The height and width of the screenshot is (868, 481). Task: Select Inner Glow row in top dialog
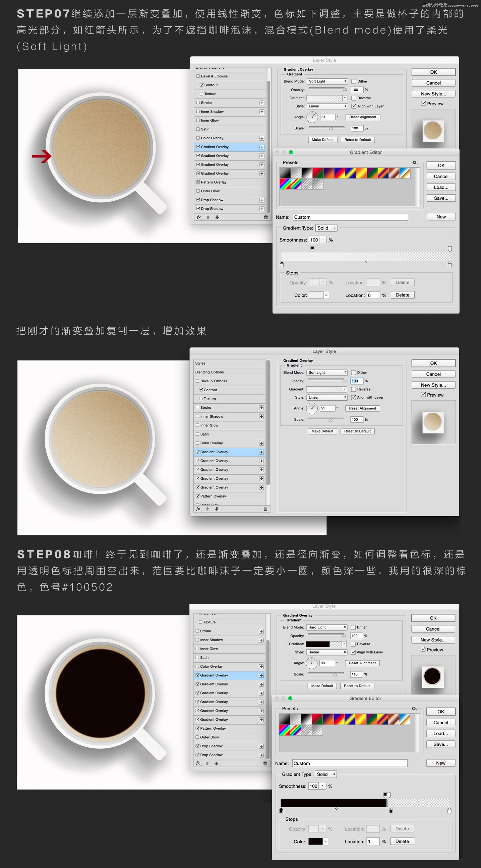(230, 120)
